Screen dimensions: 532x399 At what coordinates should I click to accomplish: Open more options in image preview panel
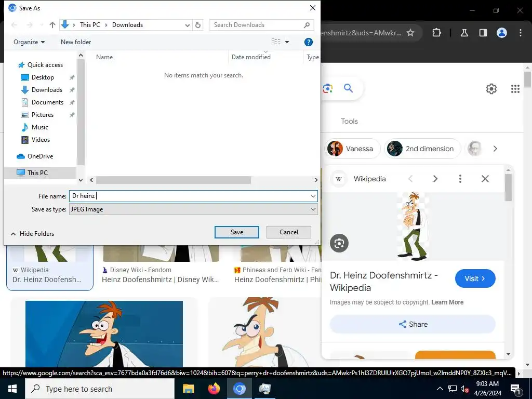[x=460, y=179]
